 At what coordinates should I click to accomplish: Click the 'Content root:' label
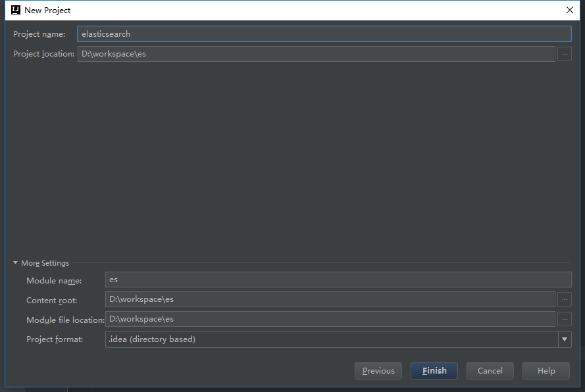point(51,301)
